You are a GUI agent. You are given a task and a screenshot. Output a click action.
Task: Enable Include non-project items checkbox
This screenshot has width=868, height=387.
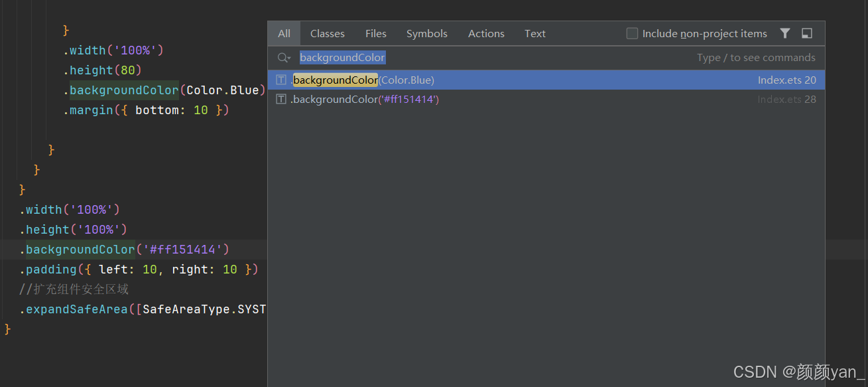[x=632, y=33]
